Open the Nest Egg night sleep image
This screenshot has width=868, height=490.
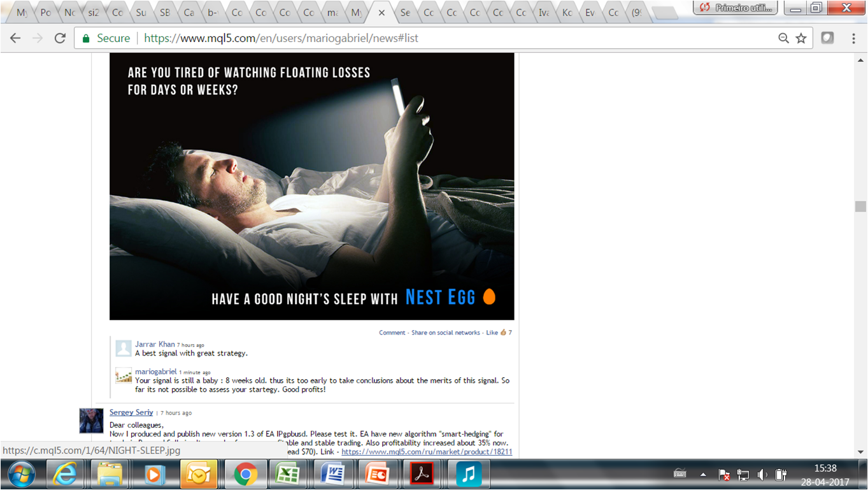(311, 186)
